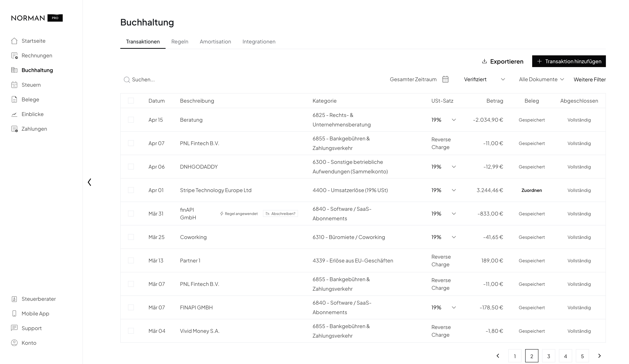Click the Exportieren button
629x364 pixels.
[x=502, y=61]
